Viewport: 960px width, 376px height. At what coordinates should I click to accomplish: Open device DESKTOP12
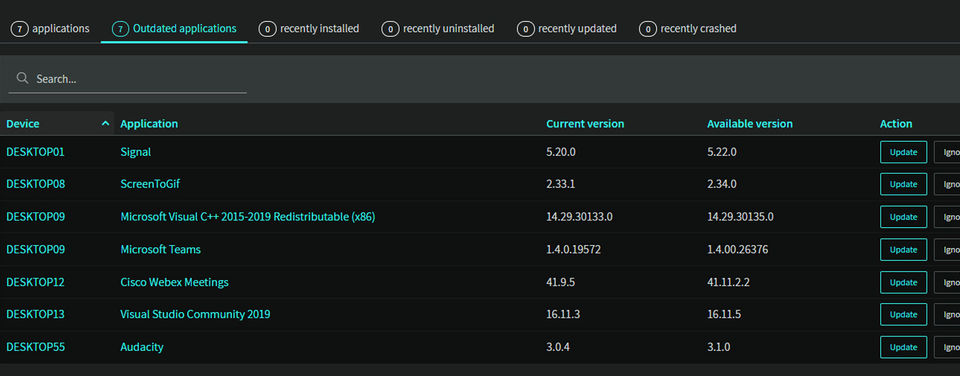coord(36,282)
